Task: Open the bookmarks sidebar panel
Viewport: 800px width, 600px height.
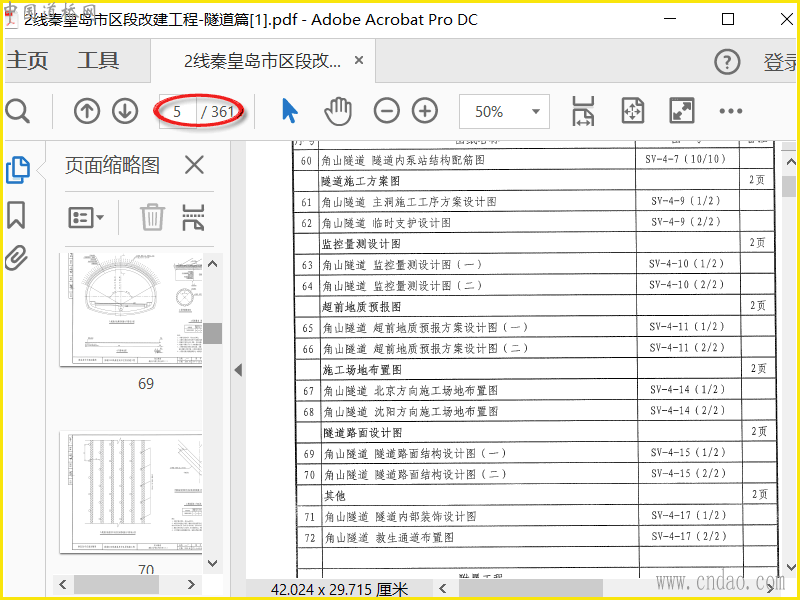Action: pyautogui.click(x=16, y=215)
